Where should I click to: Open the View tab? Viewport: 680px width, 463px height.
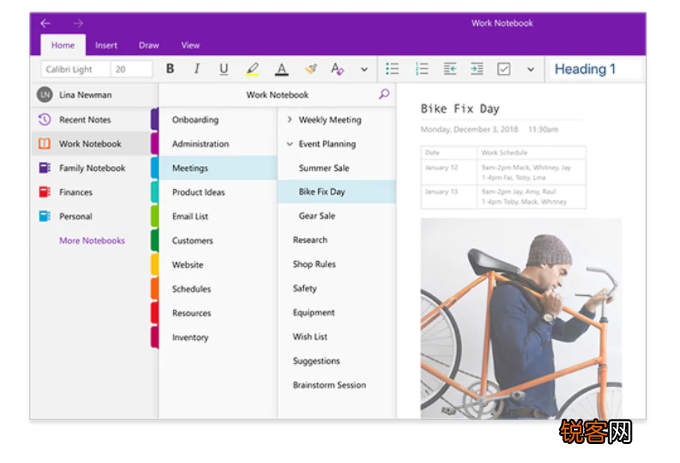[190, 45]
